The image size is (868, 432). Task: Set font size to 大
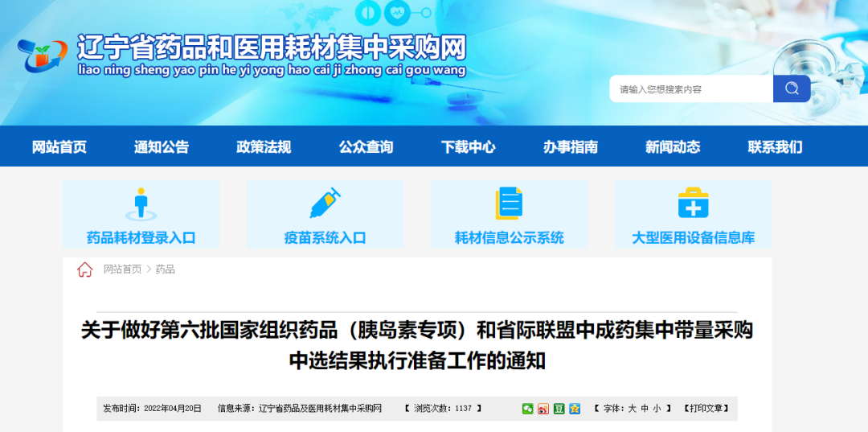pyautogui.click(x=632, y=409)
